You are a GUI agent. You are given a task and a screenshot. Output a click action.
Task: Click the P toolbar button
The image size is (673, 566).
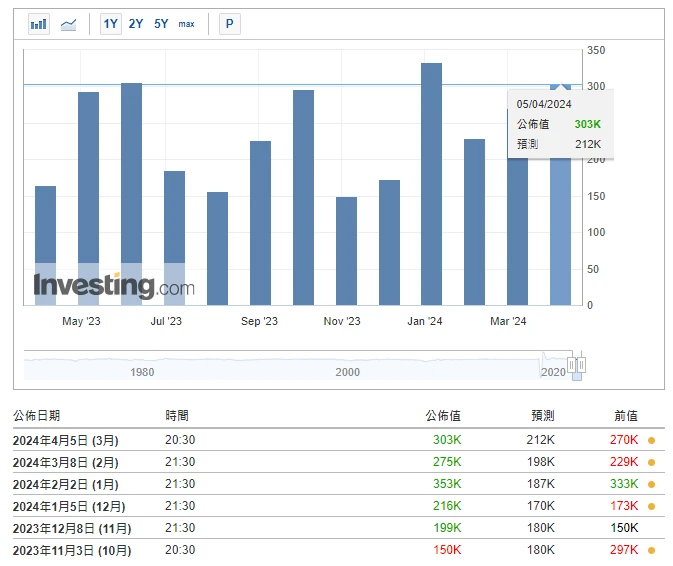[x=230, y=24]
